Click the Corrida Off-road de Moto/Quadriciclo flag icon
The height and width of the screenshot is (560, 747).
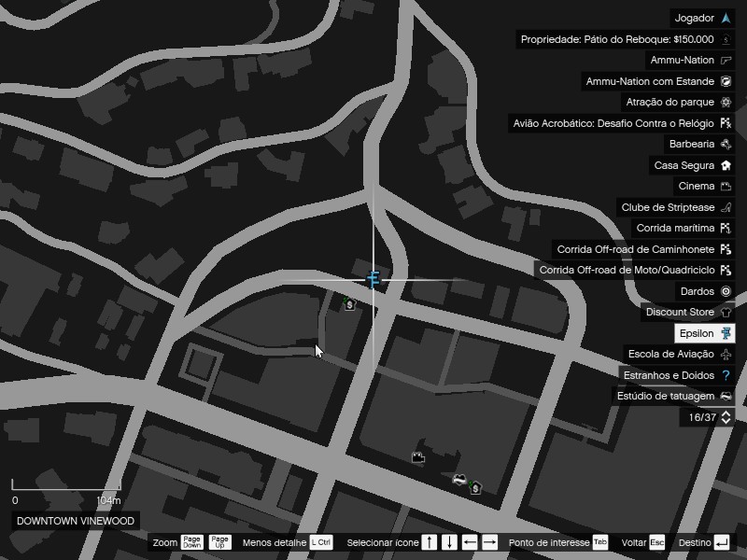point(726,270)
